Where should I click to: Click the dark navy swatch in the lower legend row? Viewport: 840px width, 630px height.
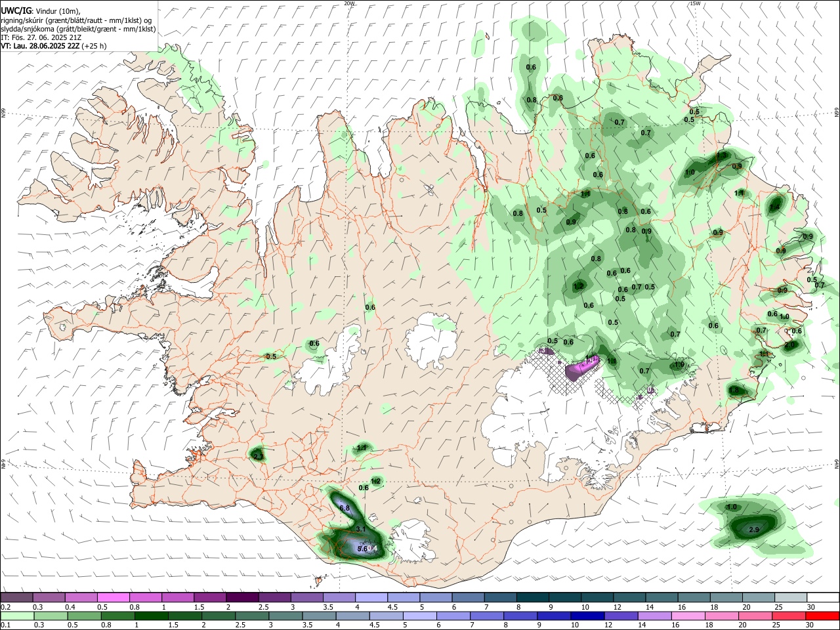pos(587,616)
